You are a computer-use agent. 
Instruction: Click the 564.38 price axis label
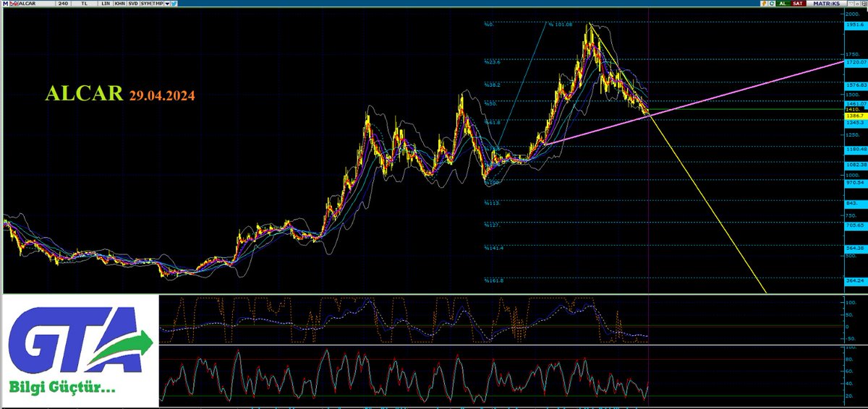856,248
